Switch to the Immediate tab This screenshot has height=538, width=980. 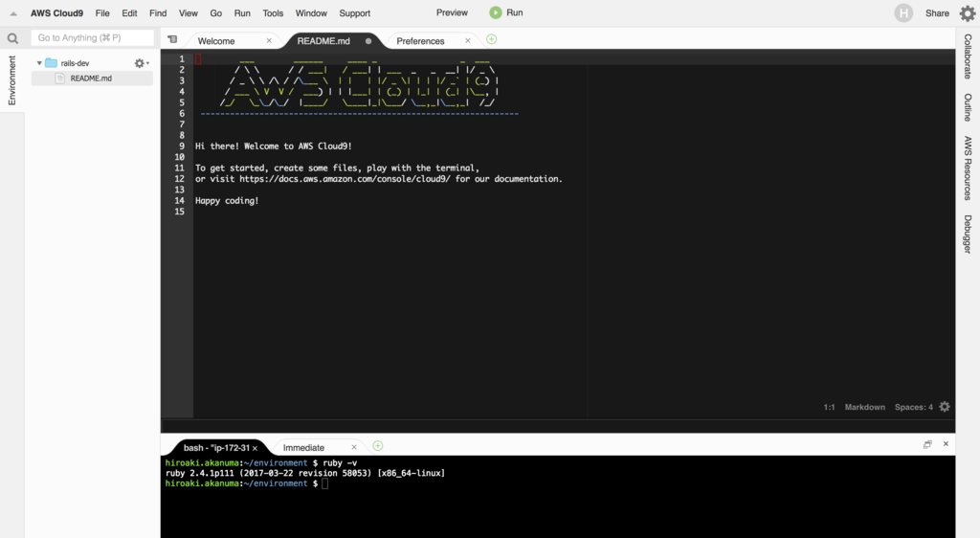(x=303, y=447)
